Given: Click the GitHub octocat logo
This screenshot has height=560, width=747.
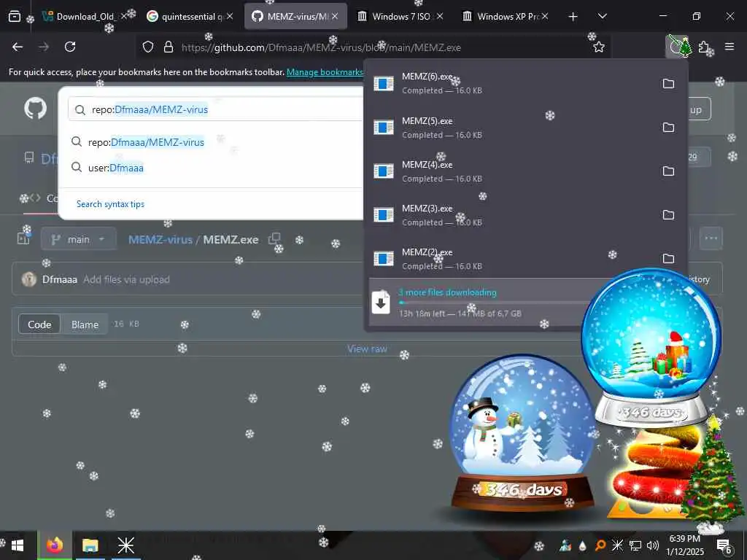Looking at the screenshot, I should tap(36, 109).
